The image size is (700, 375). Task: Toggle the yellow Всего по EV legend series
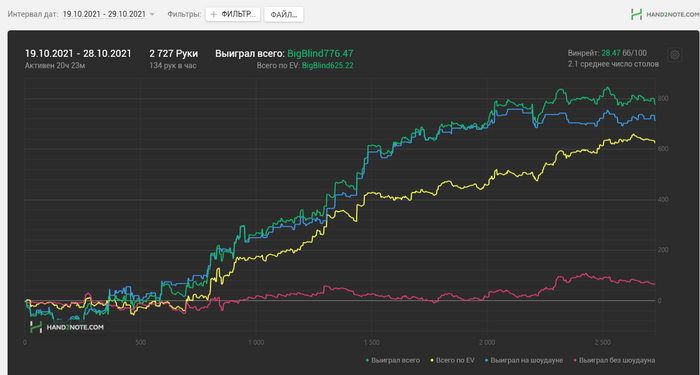(451, 360)
